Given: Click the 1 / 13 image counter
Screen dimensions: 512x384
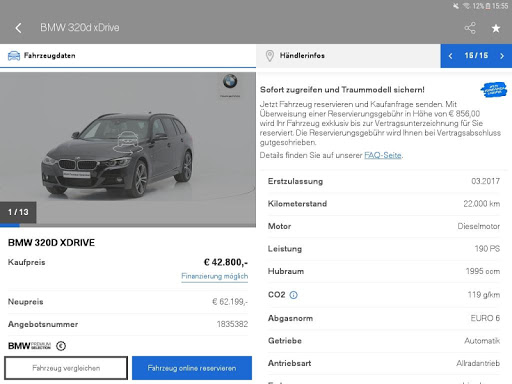Looking at the screenshot, I should (x=18, y=212).
